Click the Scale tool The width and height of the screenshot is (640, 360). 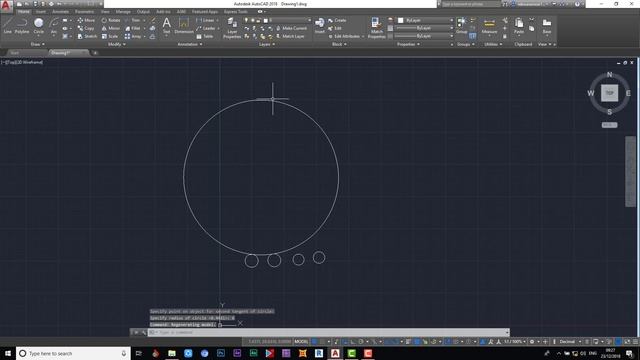coord(110,36)
